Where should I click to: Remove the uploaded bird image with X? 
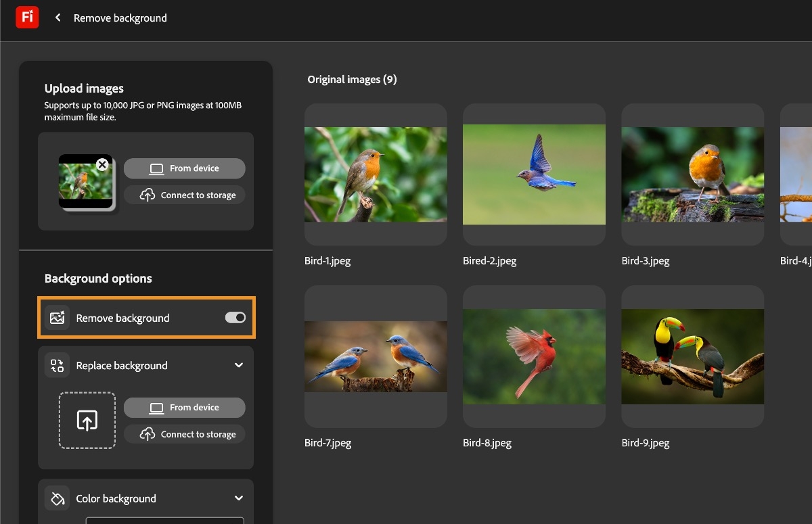(x=102, y=164)
